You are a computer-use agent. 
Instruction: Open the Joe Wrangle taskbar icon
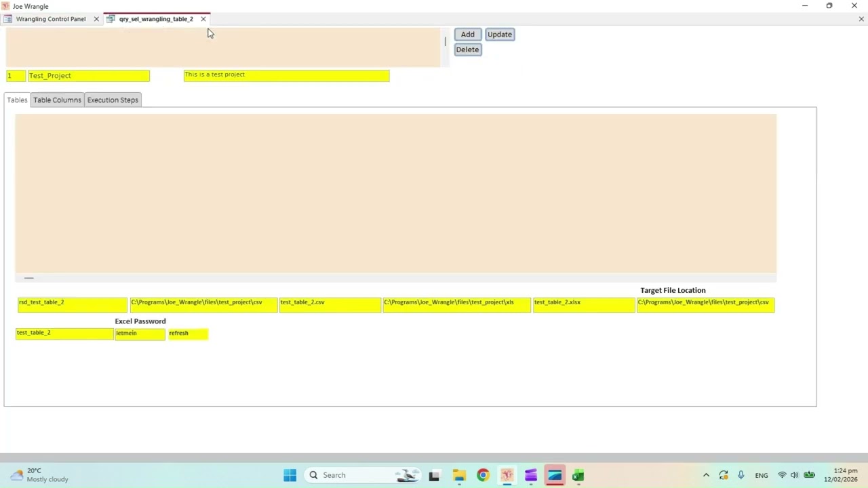pyautogui.click(x=507, y=475)
